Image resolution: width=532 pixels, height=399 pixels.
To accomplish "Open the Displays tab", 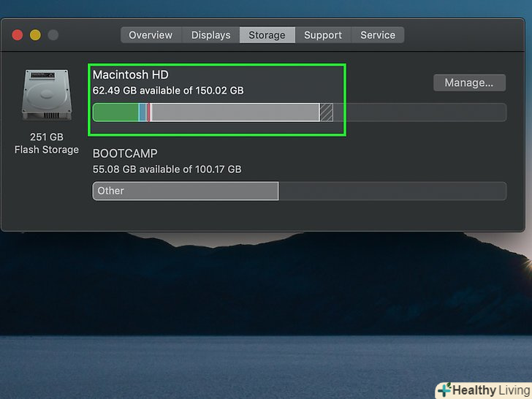I will 210,35.
